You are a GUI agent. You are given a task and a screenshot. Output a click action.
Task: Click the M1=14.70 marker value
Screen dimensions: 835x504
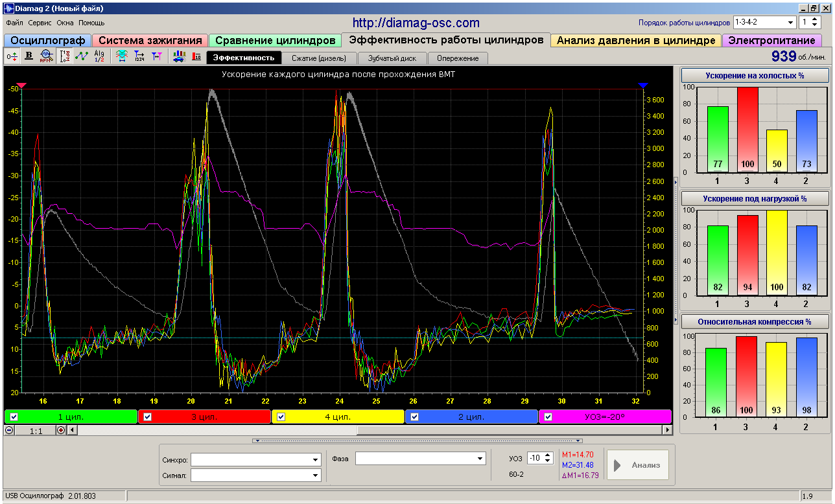pyautogui.click(x=578, y=455)
